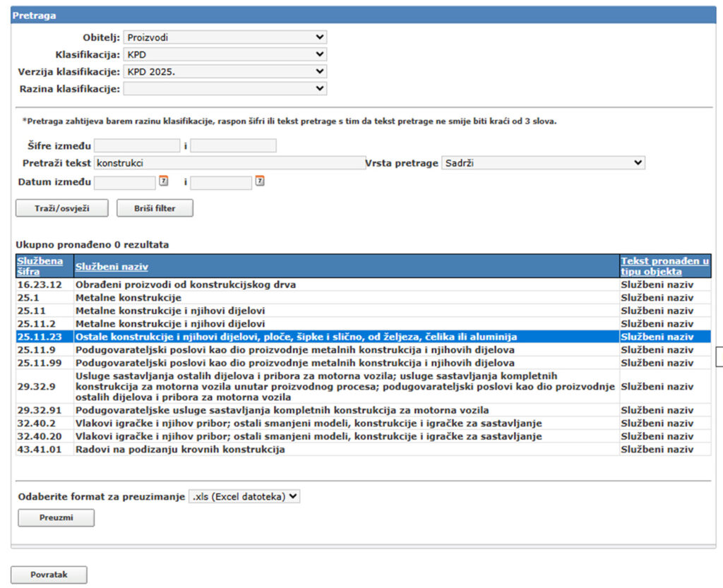This screenshot has width=723, height=588.
Task: Open calendar icon for start date
Action: click(163, 181)
